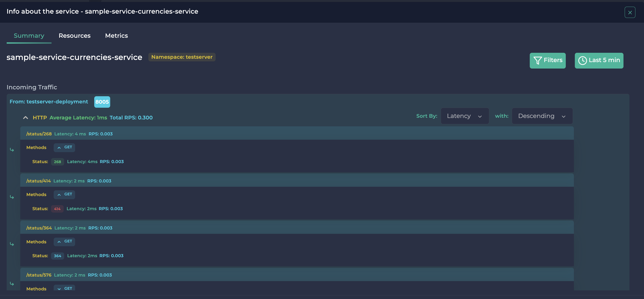Close the service info dialog
Viewport: 644px width, 299px height.
[x=630, y=12]
